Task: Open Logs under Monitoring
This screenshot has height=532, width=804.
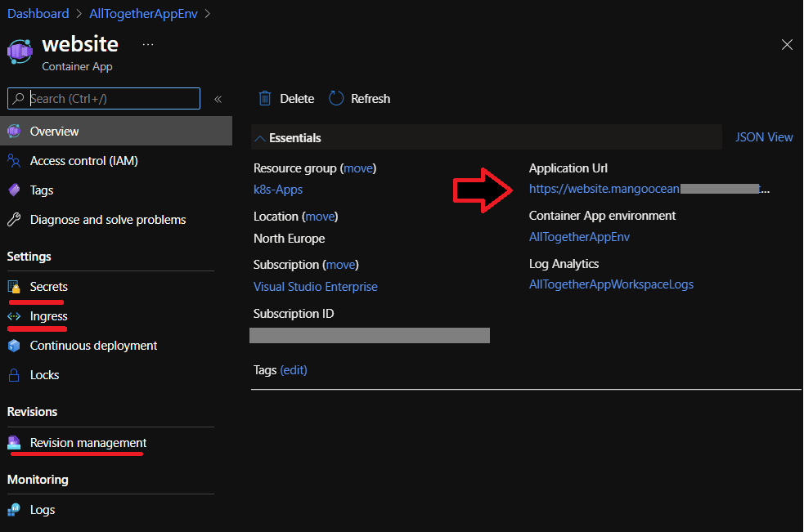Action: tap(43, 510)
